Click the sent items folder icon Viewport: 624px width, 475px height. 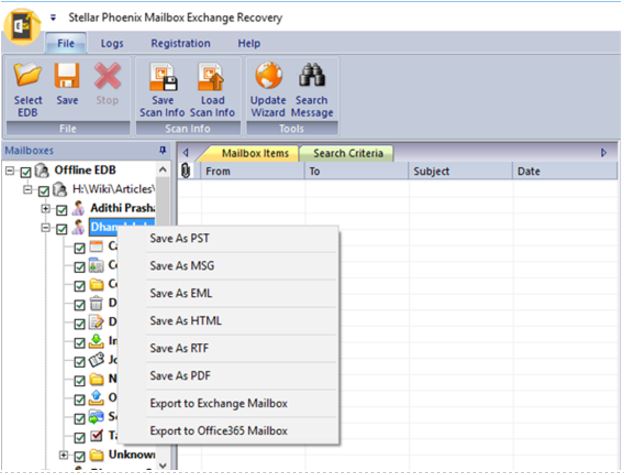click(x=96, y=417)
